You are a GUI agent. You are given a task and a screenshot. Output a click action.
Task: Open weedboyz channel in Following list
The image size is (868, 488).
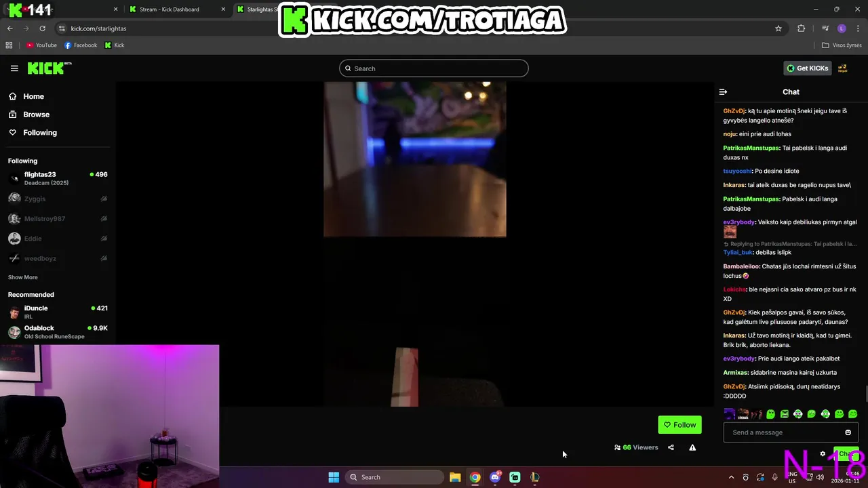(58, 258)
